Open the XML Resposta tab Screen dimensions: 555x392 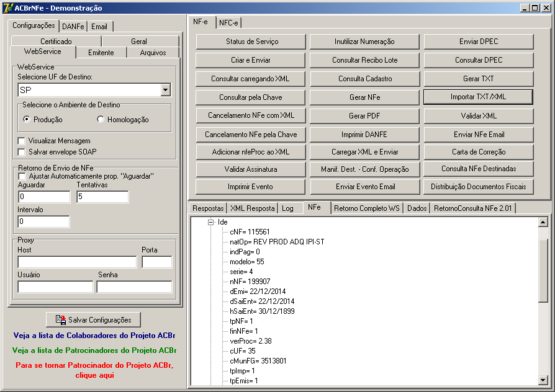(253, 208)
